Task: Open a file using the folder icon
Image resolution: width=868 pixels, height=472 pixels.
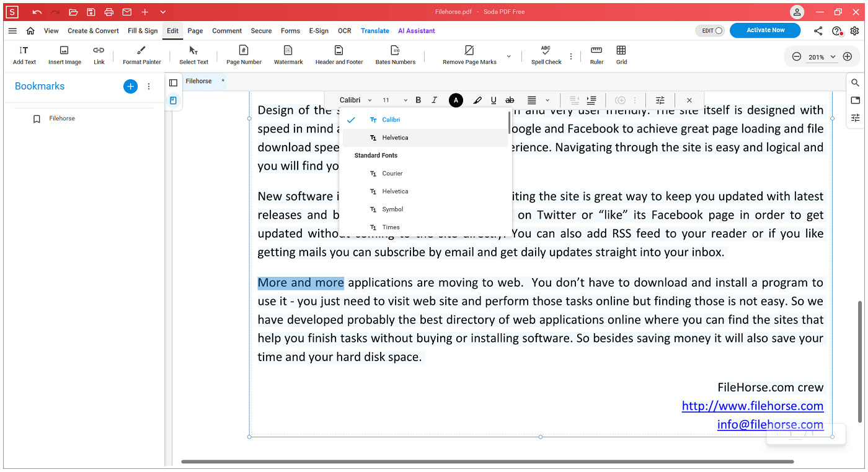Action: pos(73,12)
